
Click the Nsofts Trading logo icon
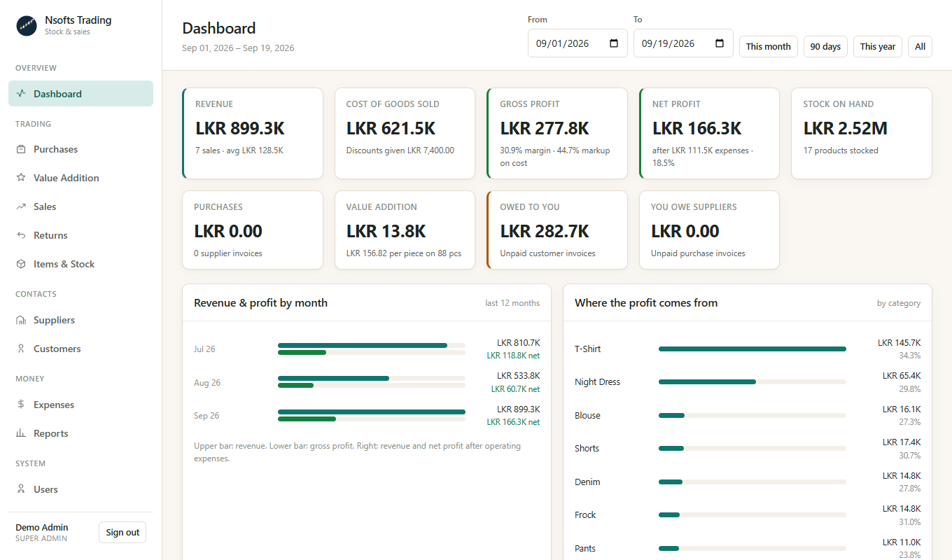pyautogui.click(x=27, y=26)
